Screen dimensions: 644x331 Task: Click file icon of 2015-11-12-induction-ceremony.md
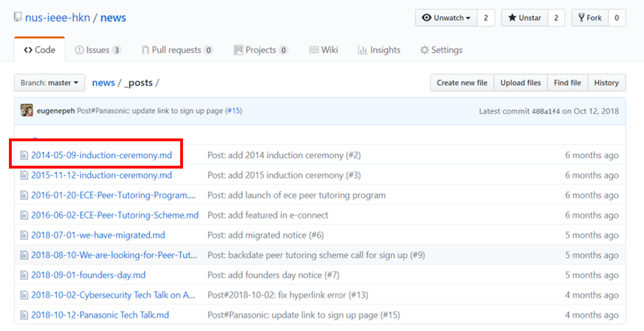(24, 175)
